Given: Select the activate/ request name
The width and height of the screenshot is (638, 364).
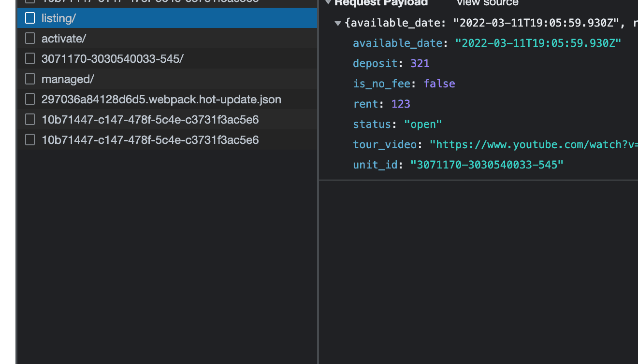Looking at the screenshot, I should [63, 39].
